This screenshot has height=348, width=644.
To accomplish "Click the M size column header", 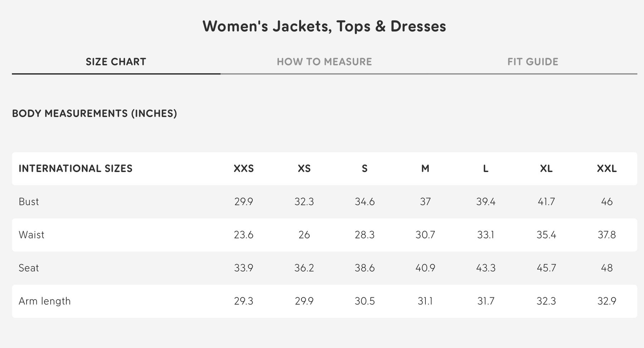I will coord(425,168).
